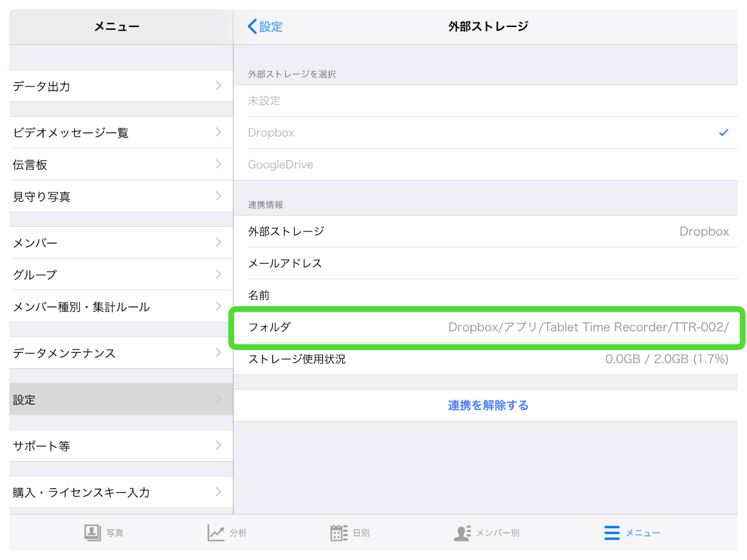Click the 外部ストレージ row under 連携情報
Viewport: 747px width, 560px height.
[486, 231]
